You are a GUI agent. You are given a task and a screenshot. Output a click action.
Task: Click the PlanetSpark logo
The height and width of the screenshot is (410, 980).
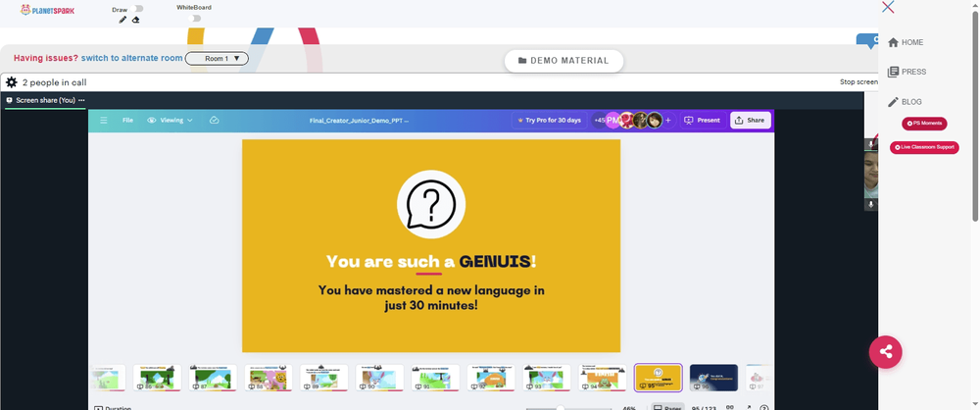pyautogui.click(x=47, y=10)
